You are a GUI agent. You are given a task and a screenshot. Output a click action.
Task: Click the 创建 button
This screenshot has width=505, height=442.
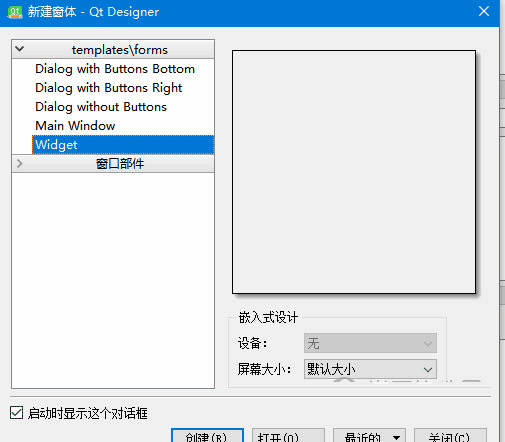pyautogui.click(x=207, y=435)
